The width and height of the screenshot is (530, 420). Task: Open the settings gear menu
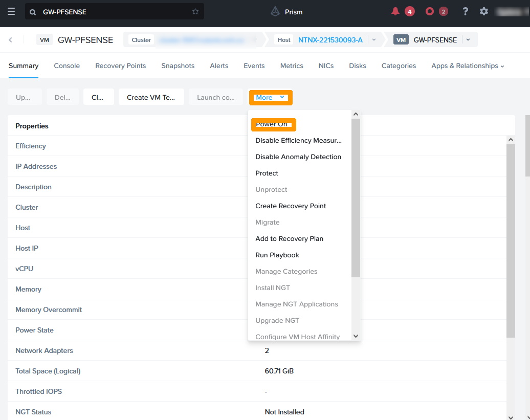[x=484, y=11]
